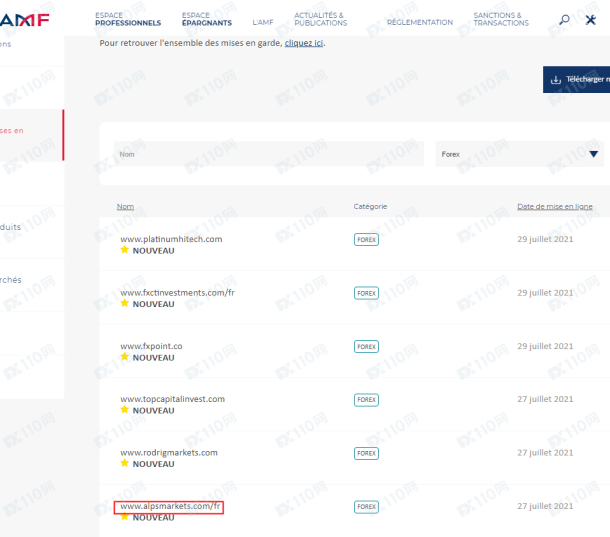Open the Forex category dropdown
Viewport: 610px width, 537px height.
[x=519, y=154]
